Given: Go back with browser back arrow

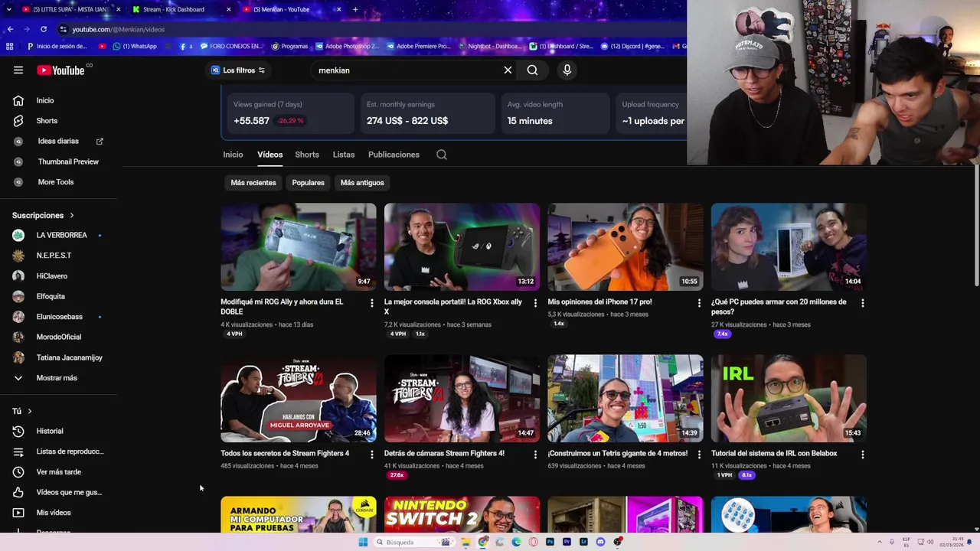Looking at the screenshot, I should coord(10,29).
